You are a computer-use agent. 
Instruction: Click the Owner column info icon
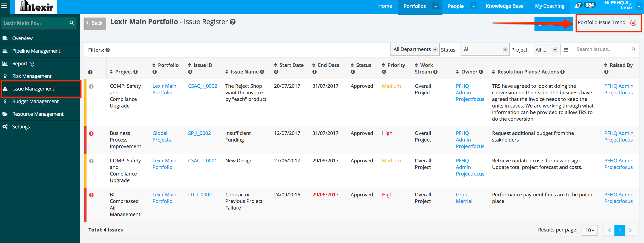click(x=481, y=72)
